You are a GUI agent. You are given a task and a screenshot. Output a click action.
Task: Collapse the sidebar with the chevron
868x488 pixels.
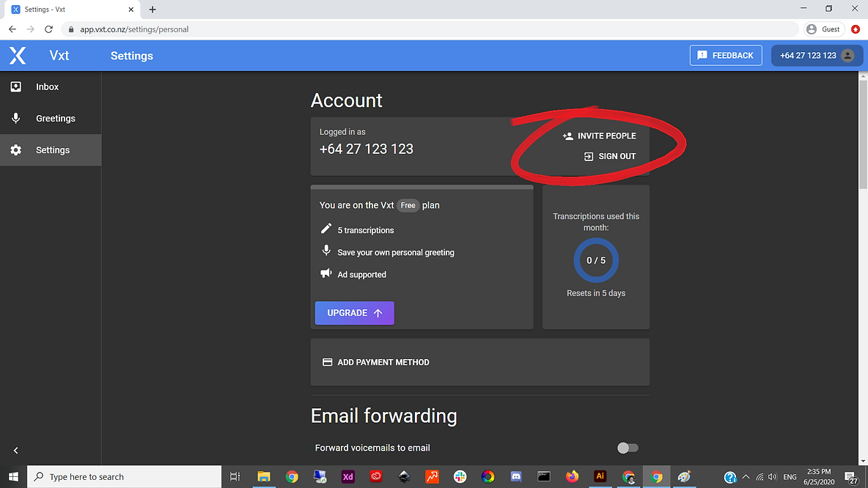click(15, 451)
